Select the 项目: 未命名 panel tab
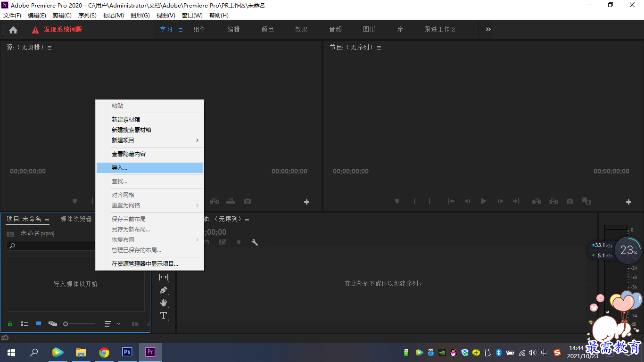The width and height of the screenshot is (644, 362). [x=24, y=219]
